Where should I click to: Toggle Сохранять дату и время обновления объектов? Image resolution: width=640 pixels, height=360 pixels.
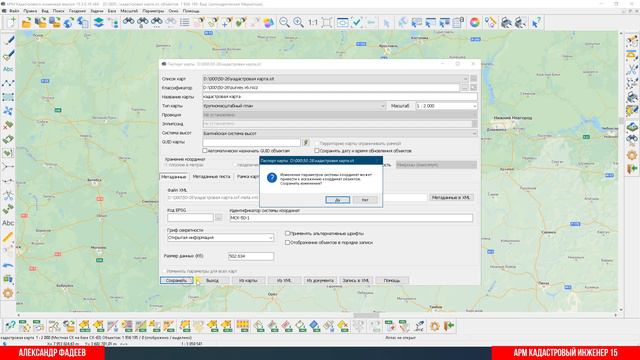tap(316, 151)
